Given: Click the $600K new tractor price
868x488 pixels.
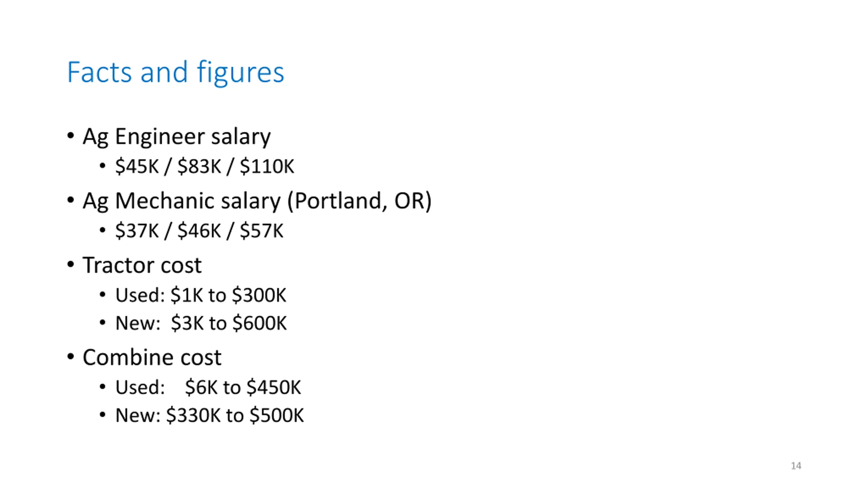Looking at the screenshot, I should pyautogui.click(x=260, y=323).
